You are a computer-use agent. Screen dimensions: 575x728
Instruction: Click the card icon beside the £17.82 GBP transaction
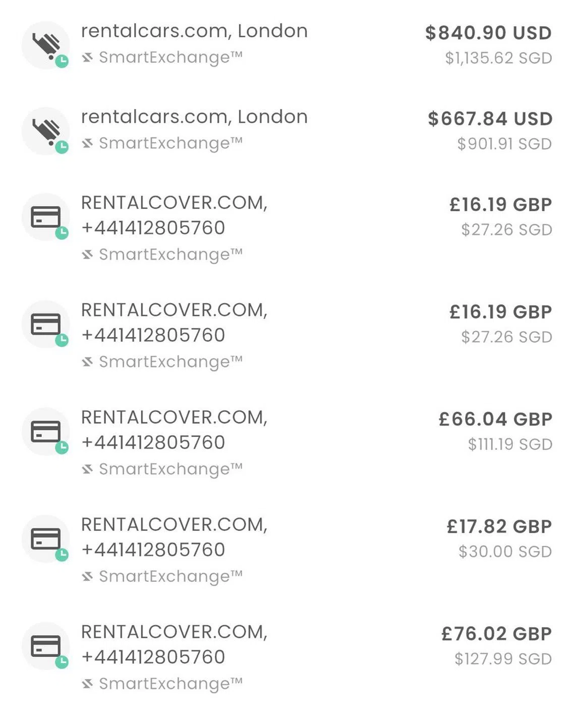[x=45, y=539]
